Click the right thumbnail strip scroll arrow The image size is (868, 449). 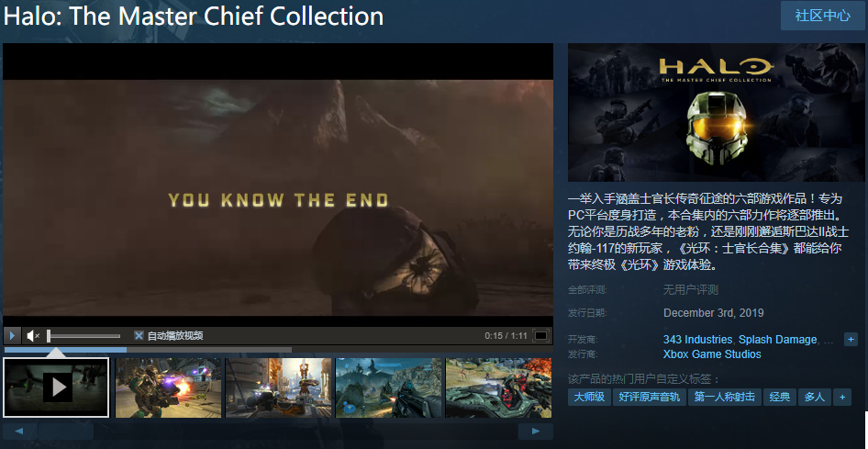(535, 432)
